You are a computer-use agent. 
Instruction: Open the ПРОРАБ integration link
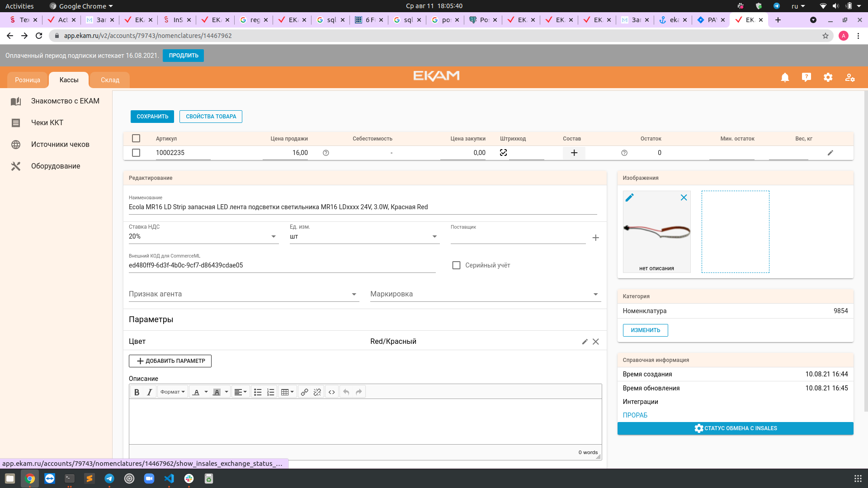coord(635,415)
